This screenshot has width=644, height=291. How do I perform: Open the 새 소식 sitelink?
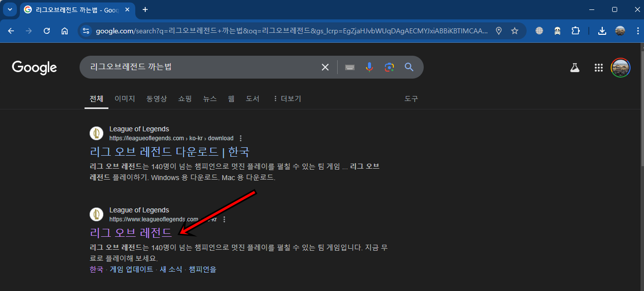(171, 269)
